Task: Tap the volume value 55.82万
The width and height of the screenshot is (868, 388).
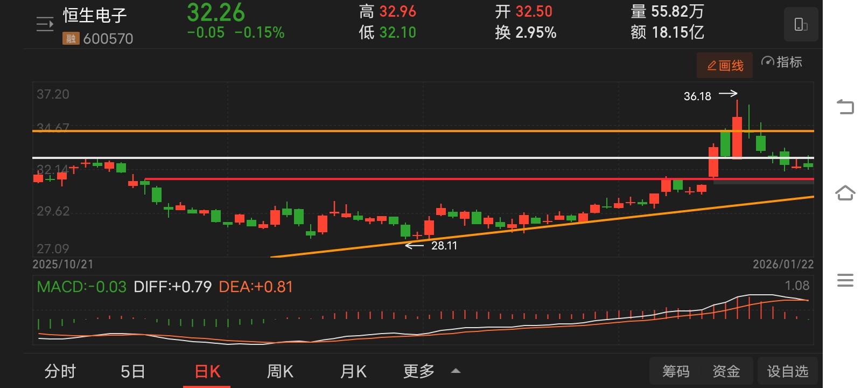Action: [677, 11]
